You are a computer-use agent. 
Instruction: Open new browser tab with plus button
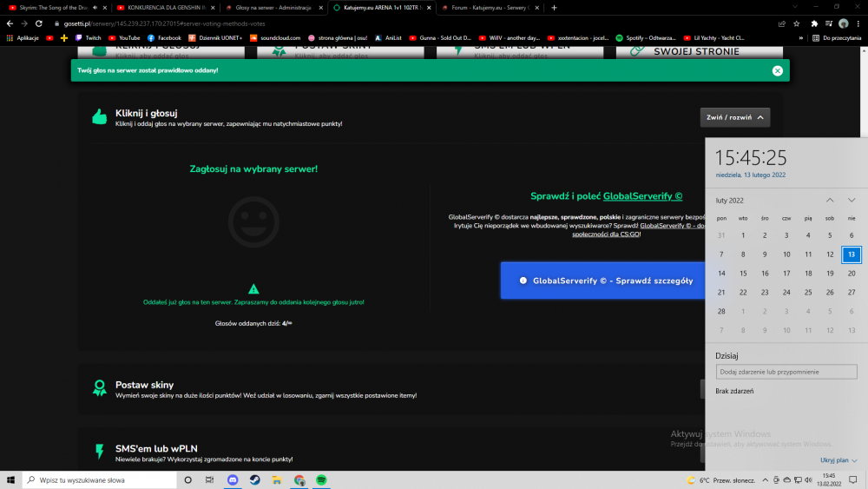point(554,8)
